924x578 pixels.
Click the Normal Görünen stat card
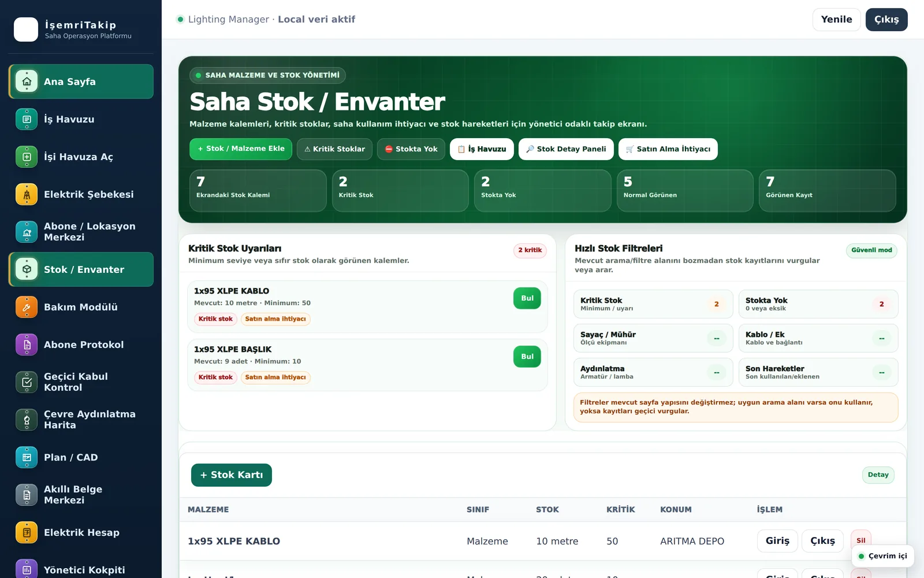[685, 191]
